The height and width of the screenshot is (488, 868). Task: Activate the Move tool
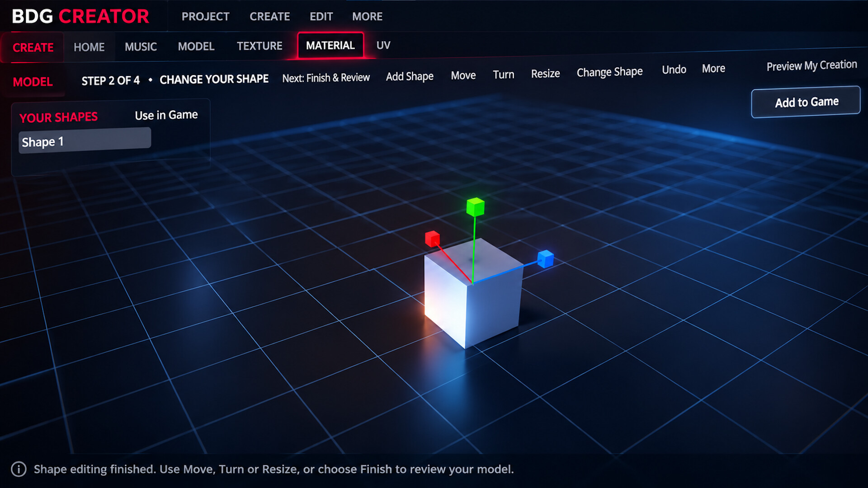point(463,75)
